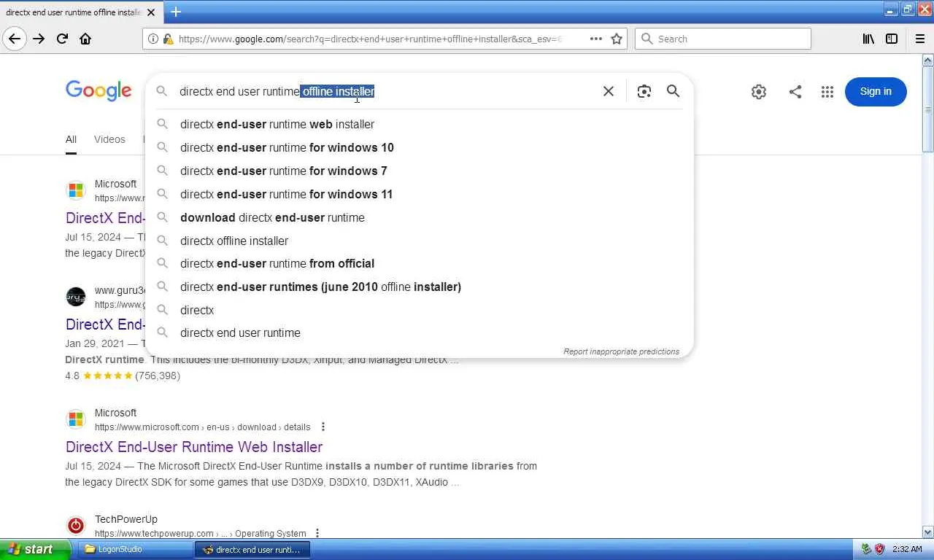Open the page actions three-dot menu in address bar
The image size is (934, 560).
[596, 39]
